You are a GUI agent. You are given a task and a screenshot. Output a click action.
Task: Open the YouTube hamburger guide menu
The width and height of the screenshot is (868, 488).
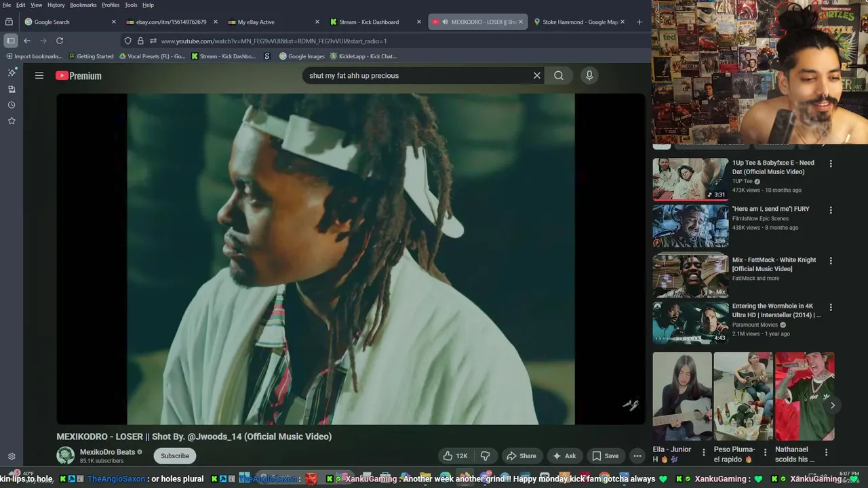[x=39, y=76]
